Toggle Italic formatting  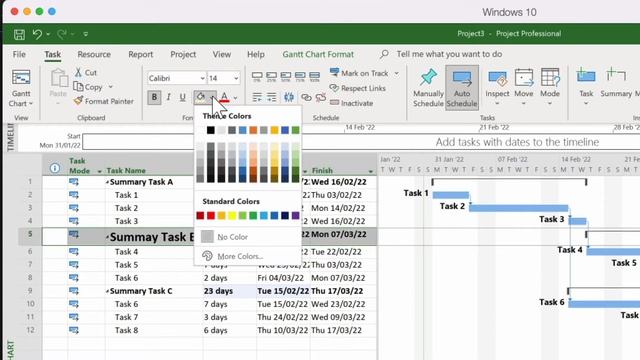tap(169, 97)
